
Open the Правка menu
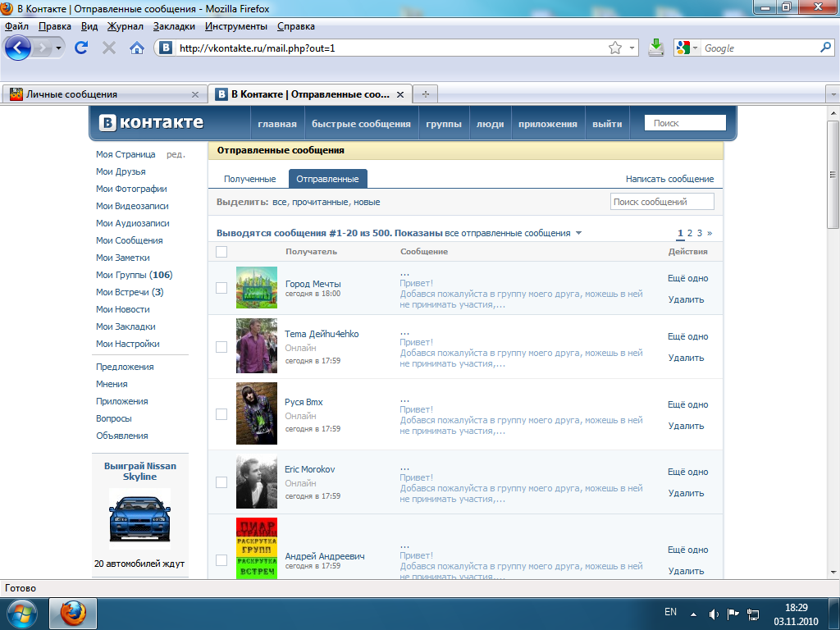pos(55,26)
